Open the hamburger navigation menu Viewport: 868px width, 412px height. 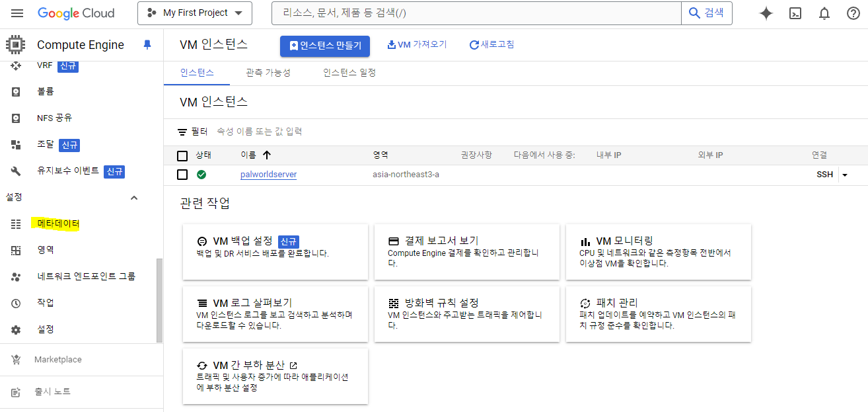click(x=17, y=13)
